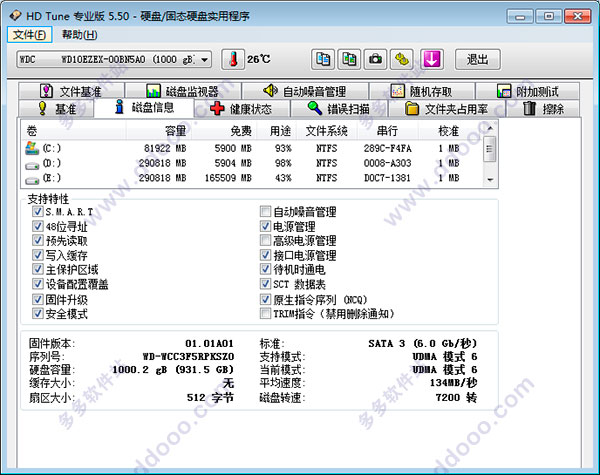Toggle the 设备配置覆盖 checkbox
Image resolution: width=600 pixels, height=475 pixels.
pos(37,284)
